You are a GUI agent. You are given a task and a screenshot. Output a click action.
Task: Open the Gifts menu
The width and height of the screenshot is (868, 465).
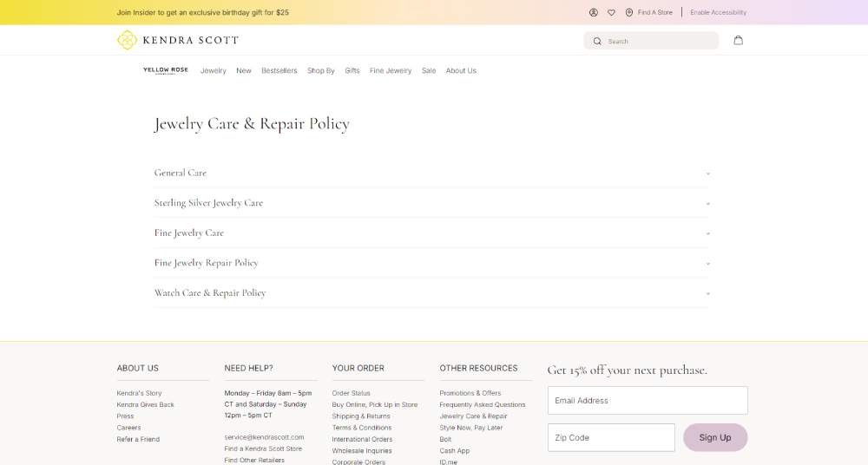pos(352,71)
